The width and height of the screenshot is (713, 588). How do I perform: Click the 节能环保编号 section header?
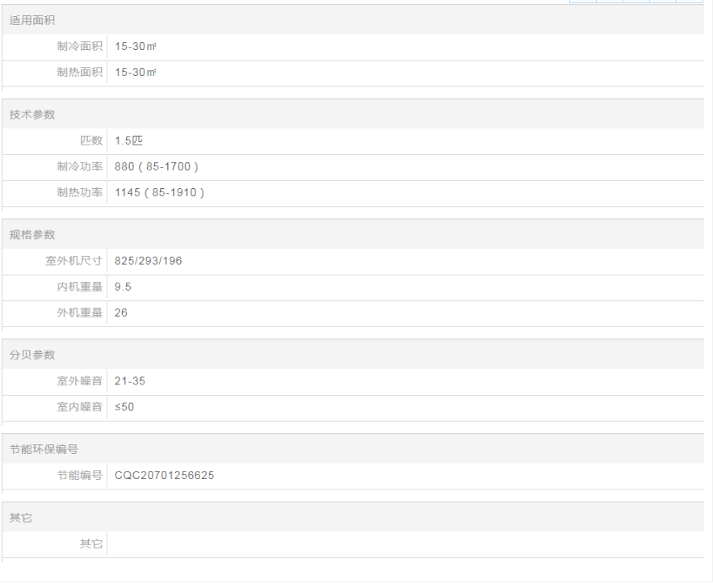[x=44, y=449]
